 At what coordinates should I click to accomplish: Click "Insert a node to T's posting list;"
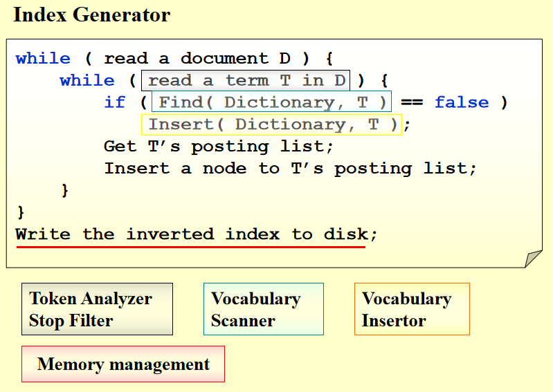[x=290, y=169]
